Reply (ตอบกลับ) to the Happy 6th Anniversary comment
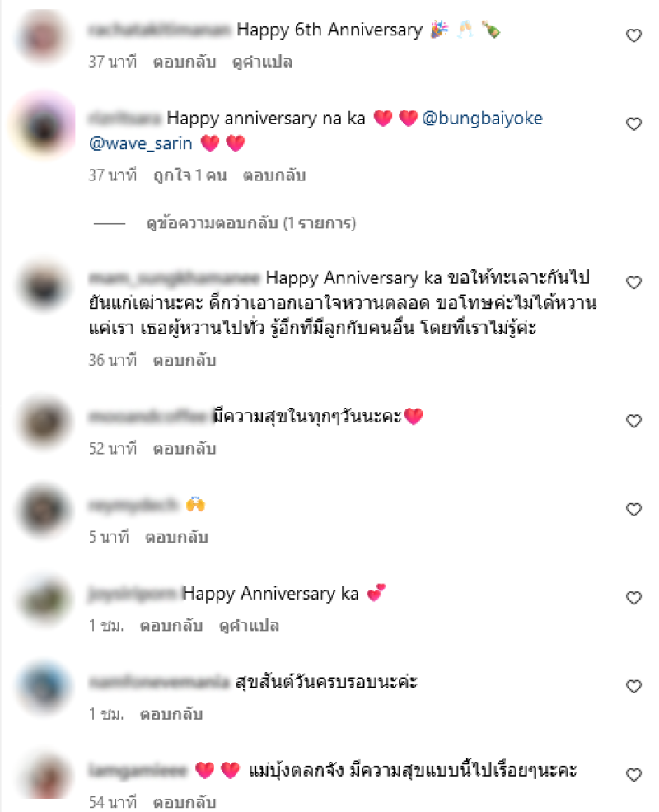The height and width of the screenshot is (812, 659). click(x=185, y=62)
